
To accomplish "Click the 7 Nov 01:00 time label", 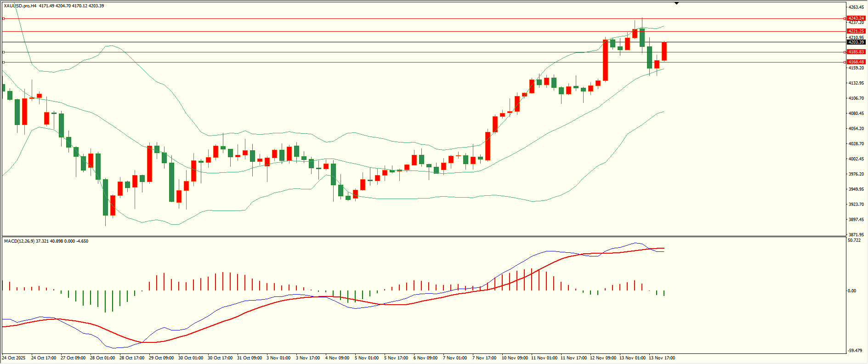I will pyautogui.click(x=455, y=358).
